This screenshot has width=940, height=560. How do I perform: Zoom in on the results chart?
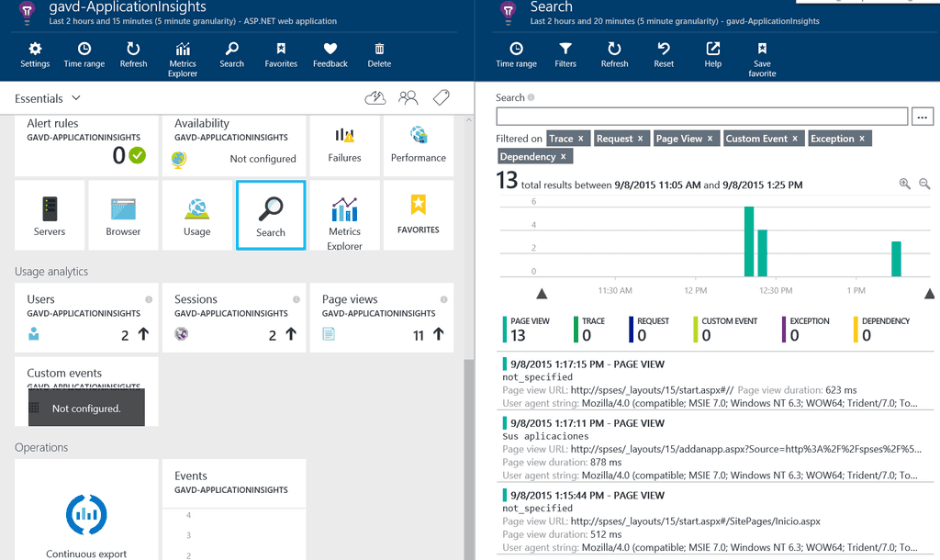click(904, 185)
